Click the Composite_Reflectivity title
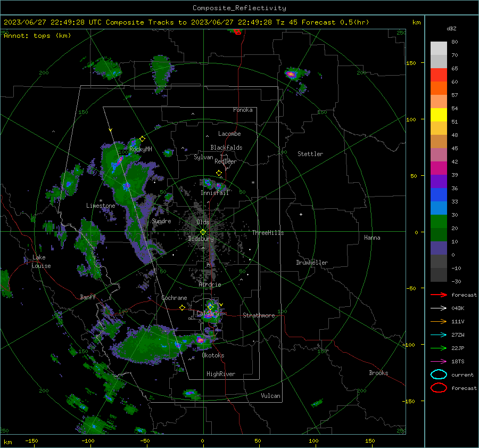The height and width of the screenshot is (448, 479). pos(240,8)
